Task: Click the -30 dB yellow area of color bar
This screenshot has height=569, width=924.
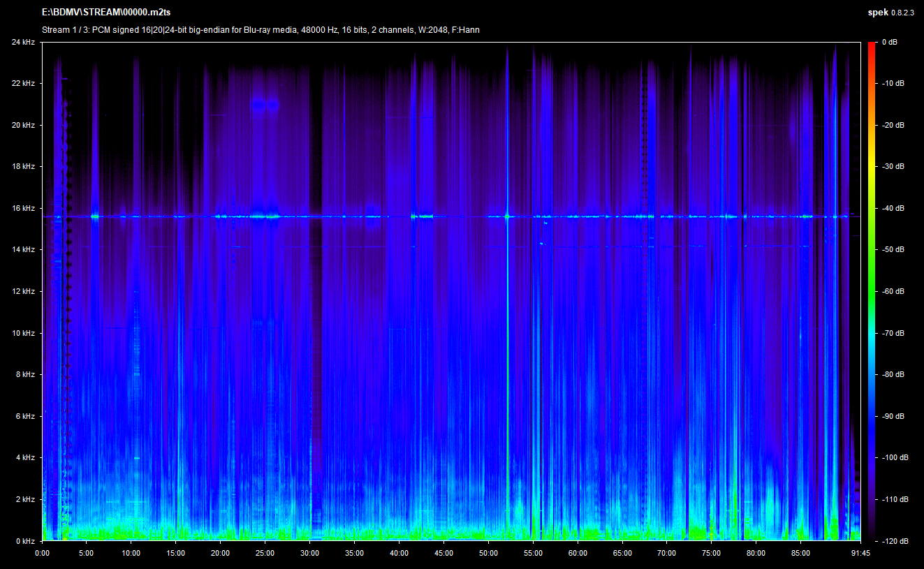Action: click(872, 167)
